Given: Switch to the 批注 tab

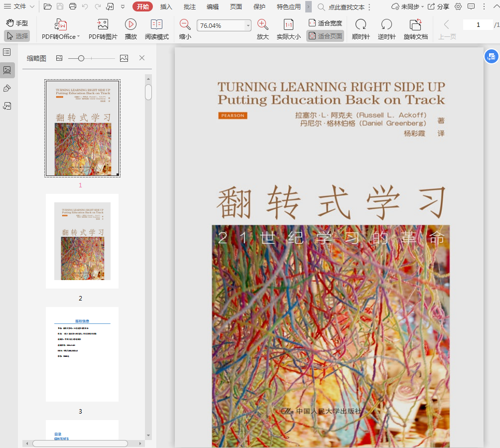Looking at the screenshot, I should click(x=189, y=7).
